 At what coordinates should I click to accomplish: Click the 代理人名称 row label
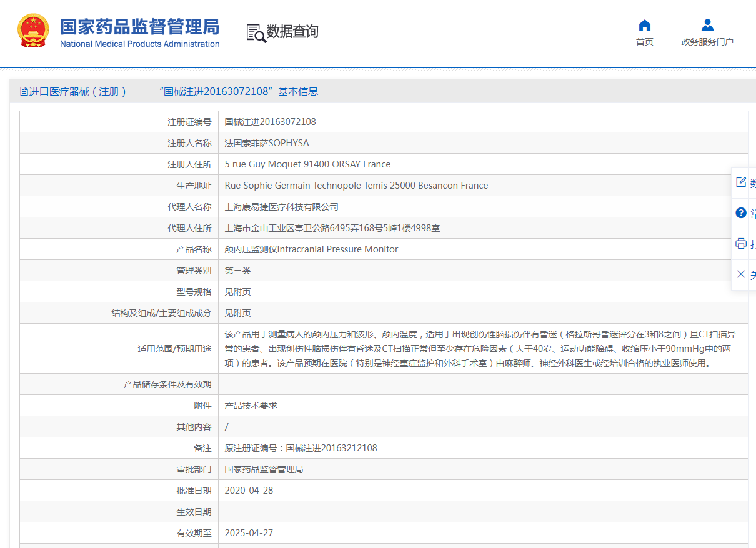click(x=189, y=207)
